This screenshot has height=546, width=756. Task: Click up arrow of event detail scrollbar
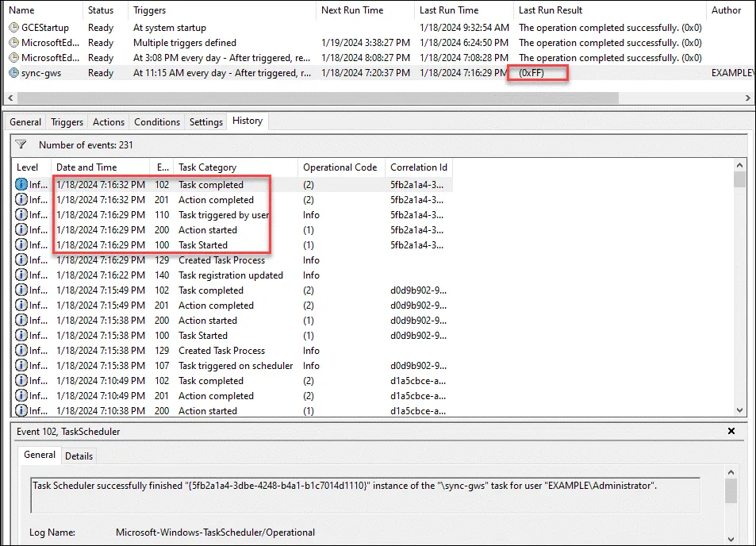[731, 473]
